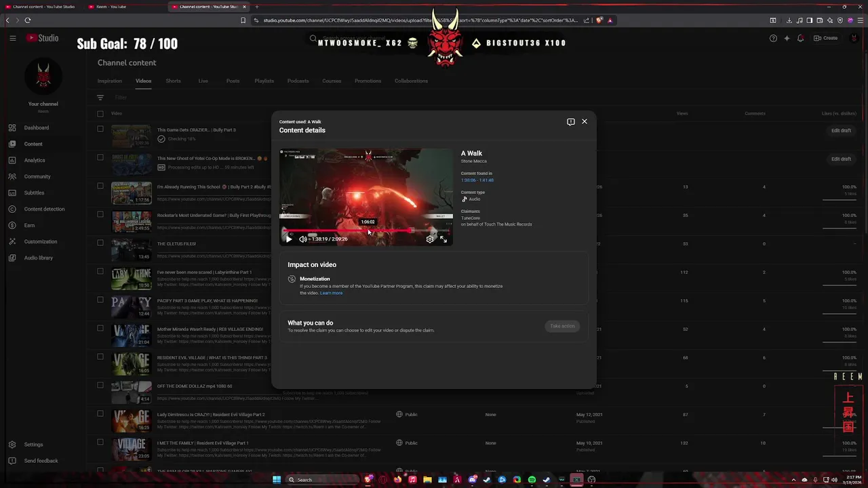The image size is (868, 488).
Task: Switch to the Playlists tab
Action: (x=264, y=81)
